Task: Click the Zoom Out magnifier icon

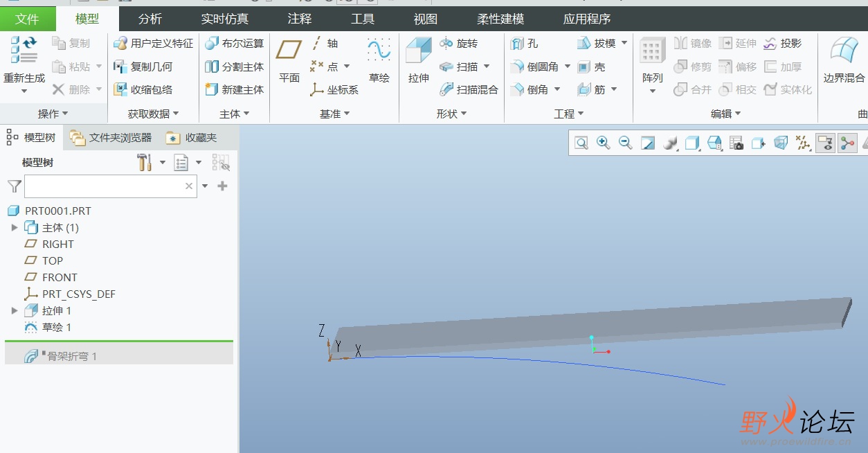Action: coord(625,143)
